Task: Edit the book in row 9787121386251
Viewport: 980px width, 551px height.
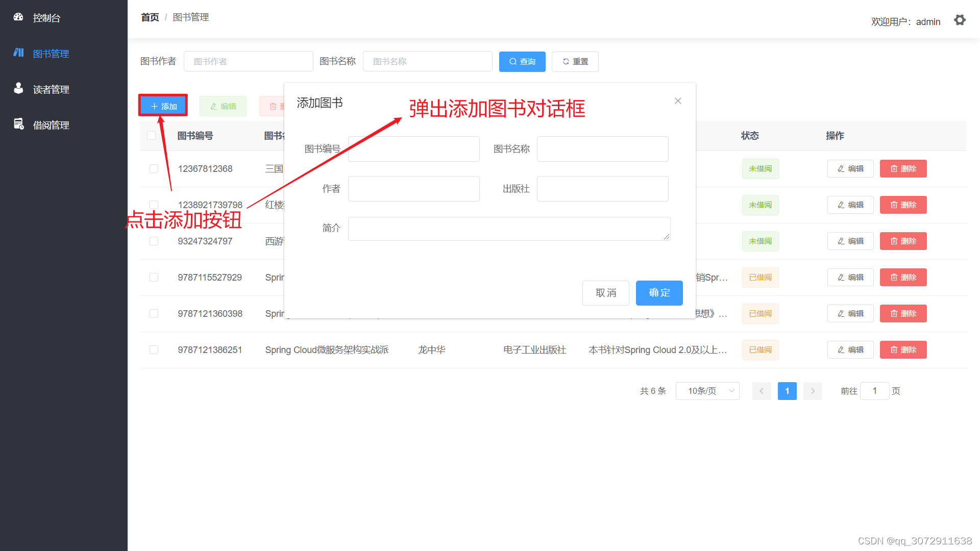Action: pyautogui.click(x=850, y=350)
